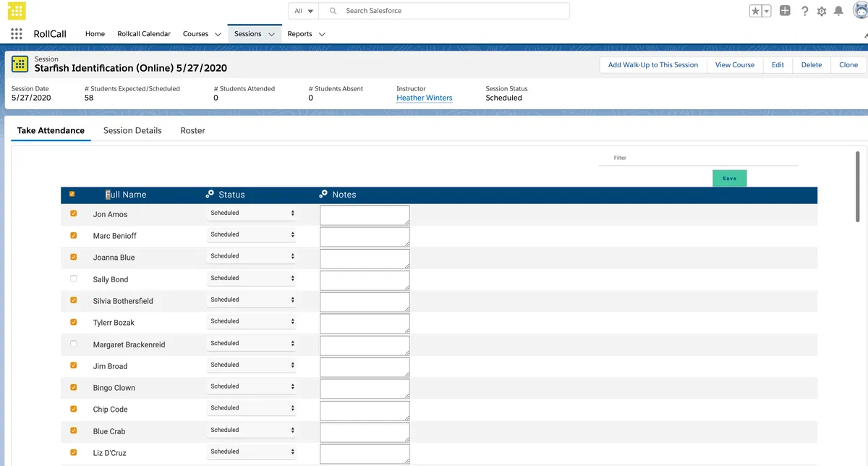This screenshot has width=868, height=466.
Task: Click the name Silvia Bothersfield
Action: (123, 301)
